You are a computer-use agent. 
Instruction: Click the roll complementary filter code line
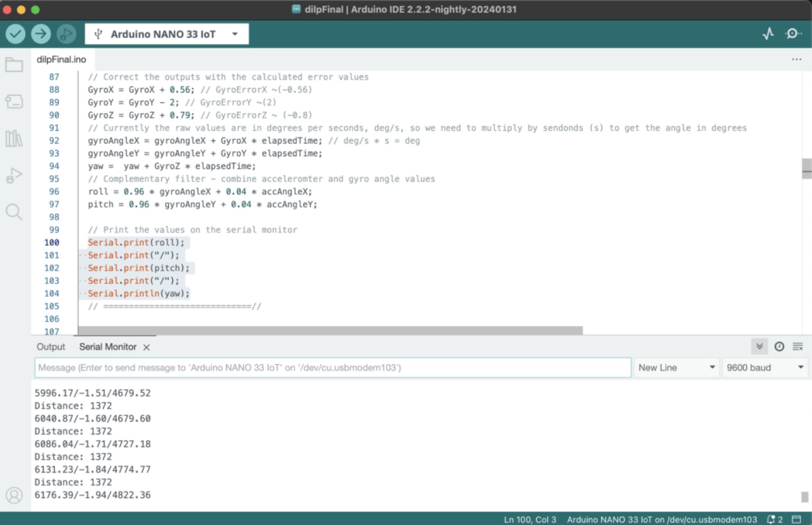[200, 192]
